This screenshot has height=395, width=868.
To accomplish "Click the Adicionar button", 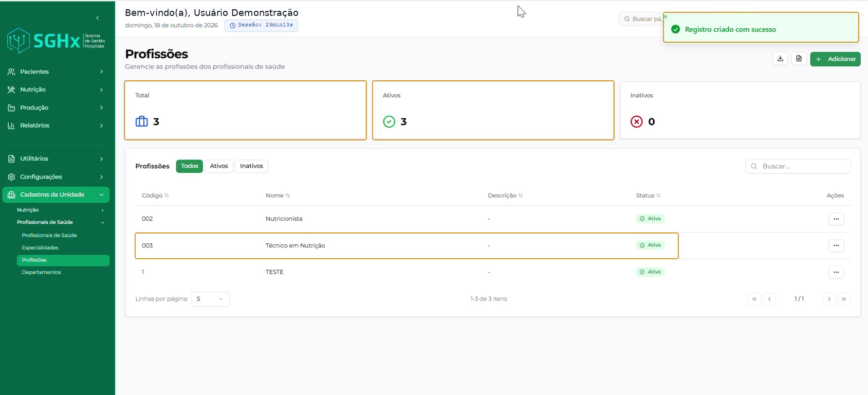I will [835, 59].
